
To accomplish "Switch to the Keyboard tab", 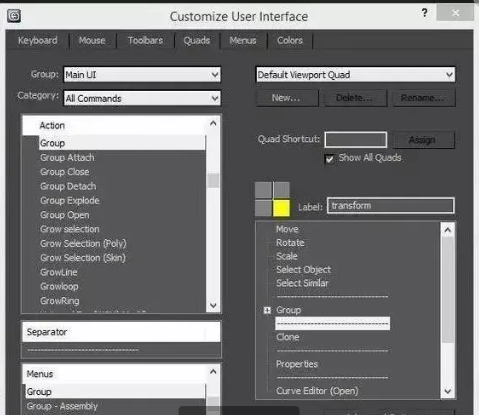I will tap(38, 41).
